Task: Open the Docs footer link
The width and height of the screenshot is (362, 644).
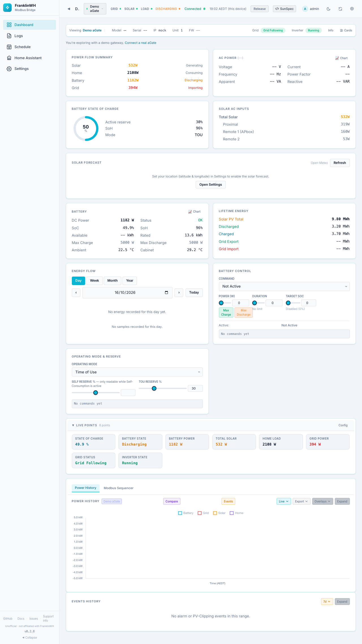Action: click(21, 619)
